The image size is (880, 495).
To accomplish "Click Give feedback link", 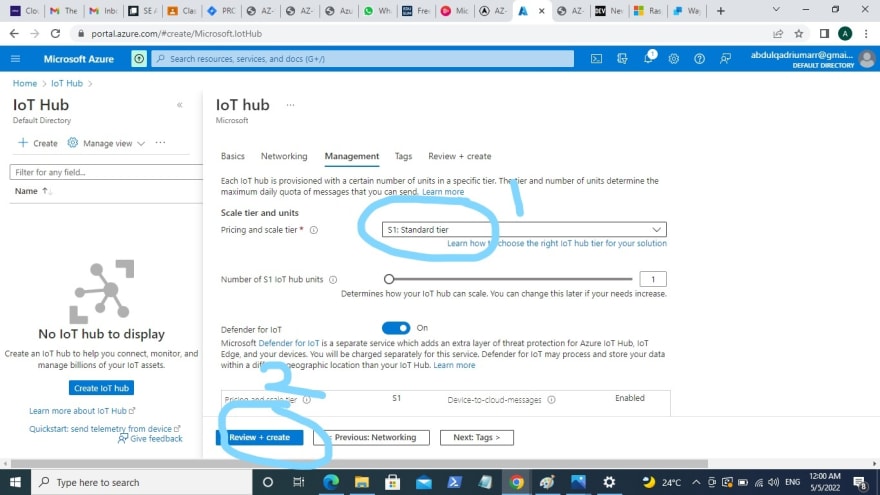I will pos(150,439).
